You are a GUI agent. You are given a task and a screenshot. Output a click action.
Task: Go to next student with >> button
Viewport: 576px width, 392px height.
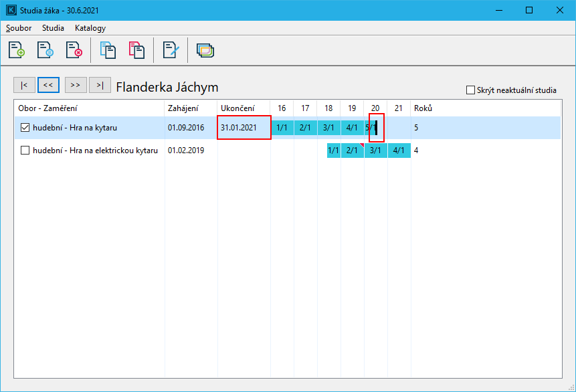coord(76,85)
